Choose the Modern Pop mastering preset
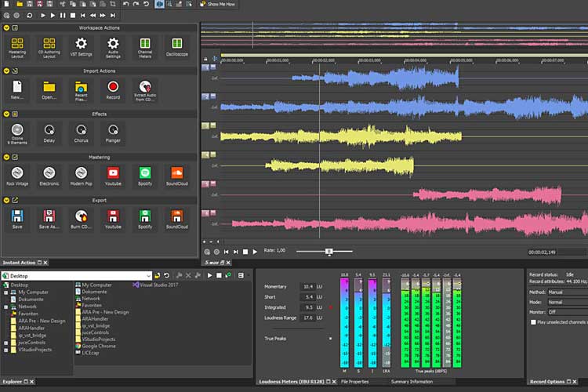The width and height of the screenshot is (588, 392). point(81,176)
